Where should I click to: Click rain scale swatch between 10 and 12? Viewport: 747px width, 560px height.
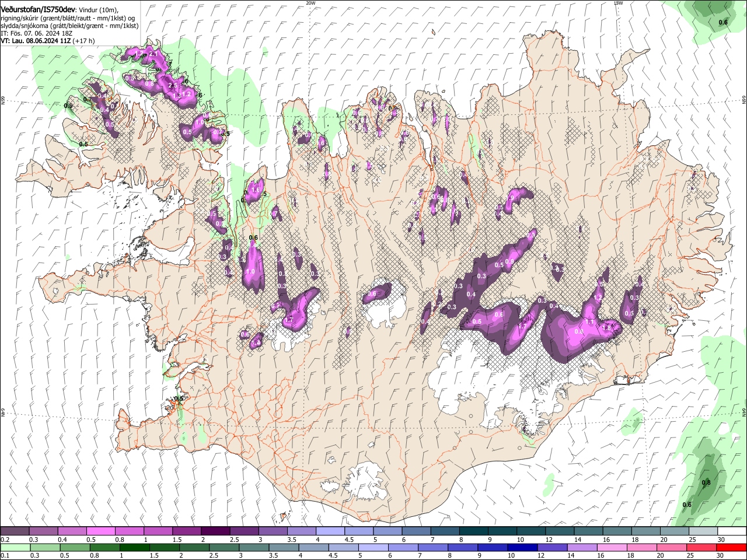[x=522, y=547]
